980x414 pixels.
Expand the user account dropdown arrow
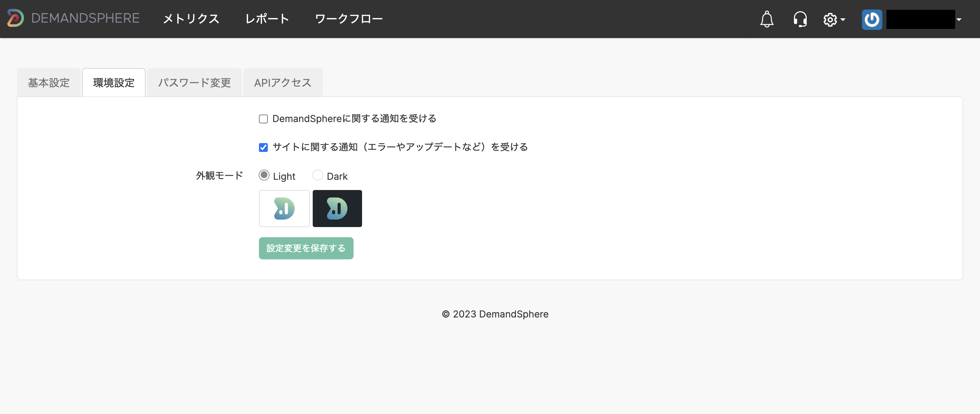959,20
